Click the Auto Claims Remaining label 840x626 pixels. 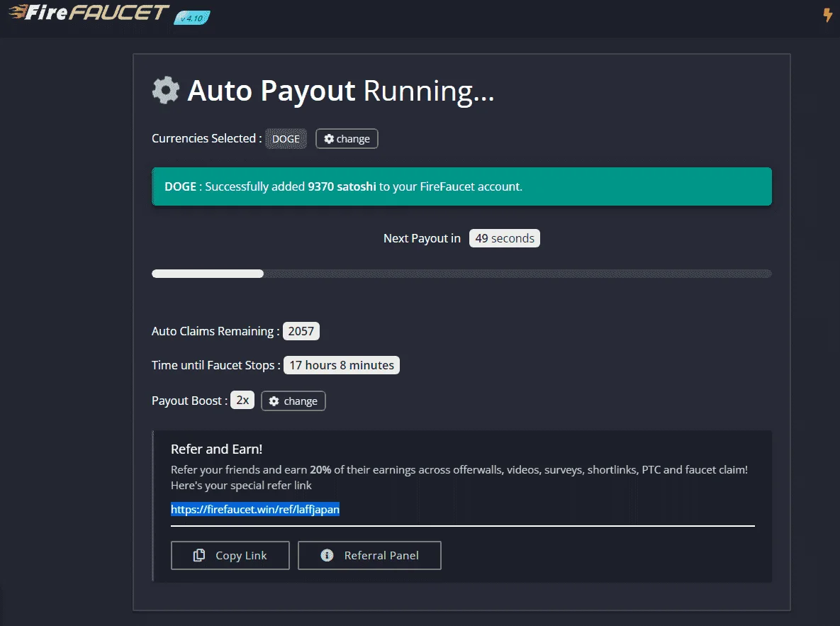pos(215,331)
